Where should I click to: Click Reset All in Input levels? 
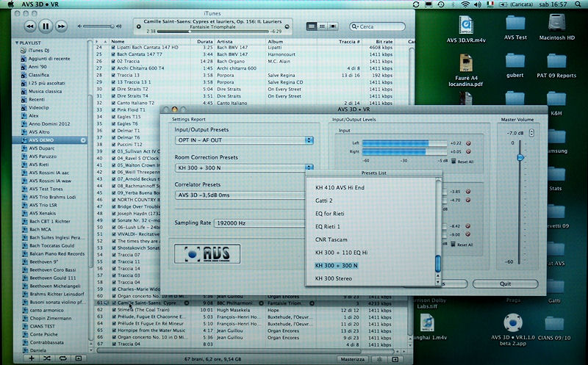pos(462,162)
